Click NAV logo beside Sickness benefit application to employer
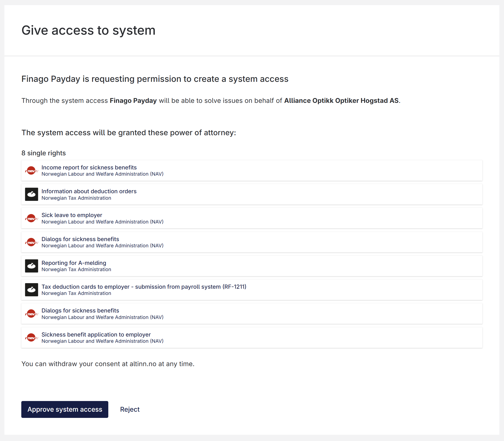This screenshot has width=504, height=441. click(x=31, y=337)
